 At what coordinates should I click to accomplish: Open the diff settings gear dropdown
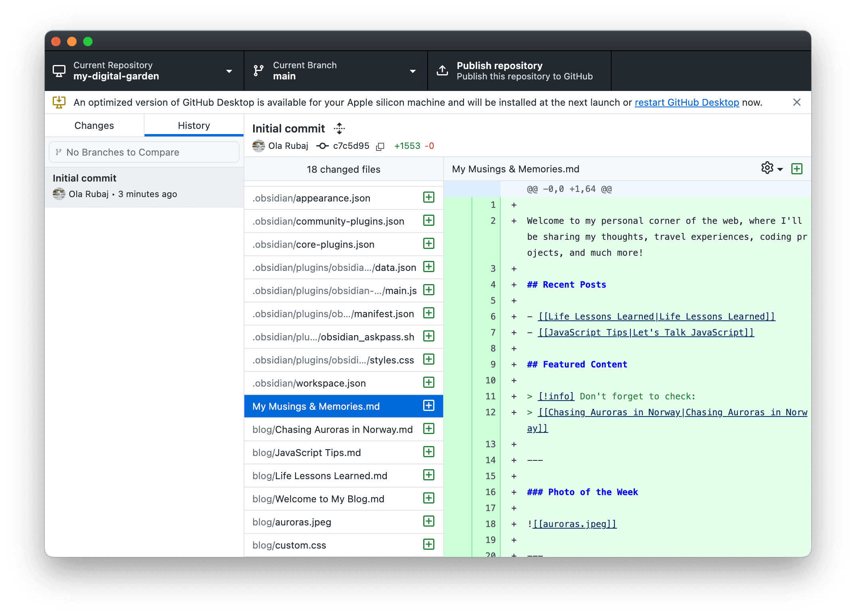[772, 168]
